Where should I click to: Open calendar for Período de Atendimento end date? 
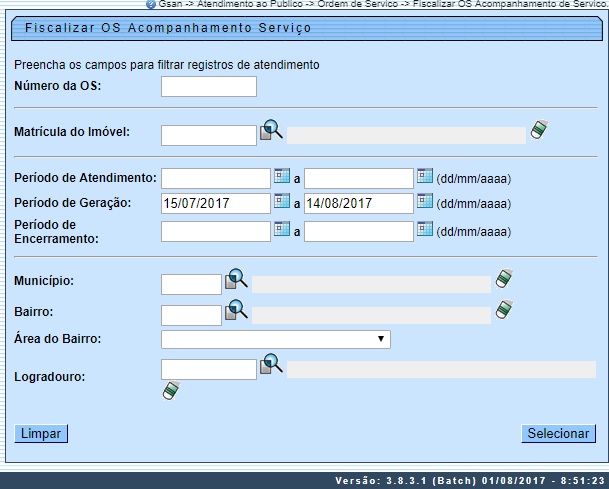point(425,176)
